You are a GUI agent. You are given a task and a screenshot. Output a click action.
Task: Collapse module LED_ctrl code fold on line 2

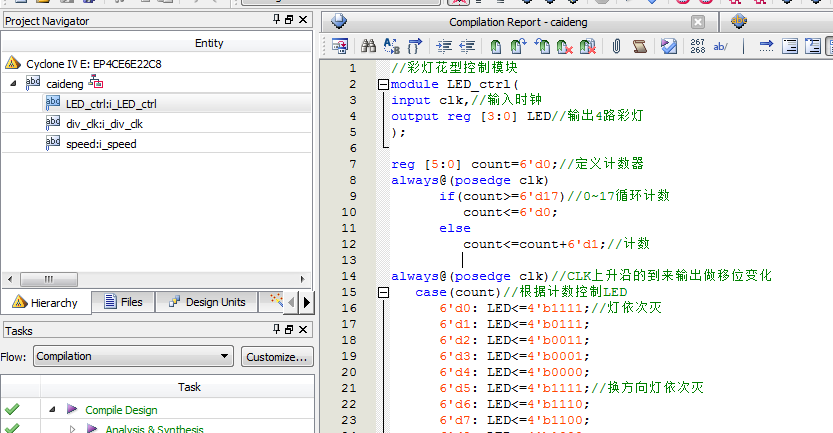tap(382, 85)
